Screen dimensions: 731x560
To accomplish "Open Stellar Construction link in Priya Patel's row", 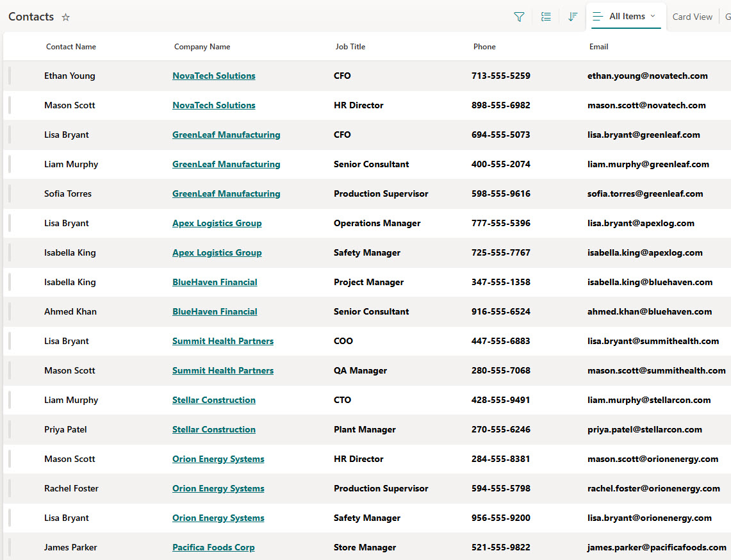I will coord(213,429).
